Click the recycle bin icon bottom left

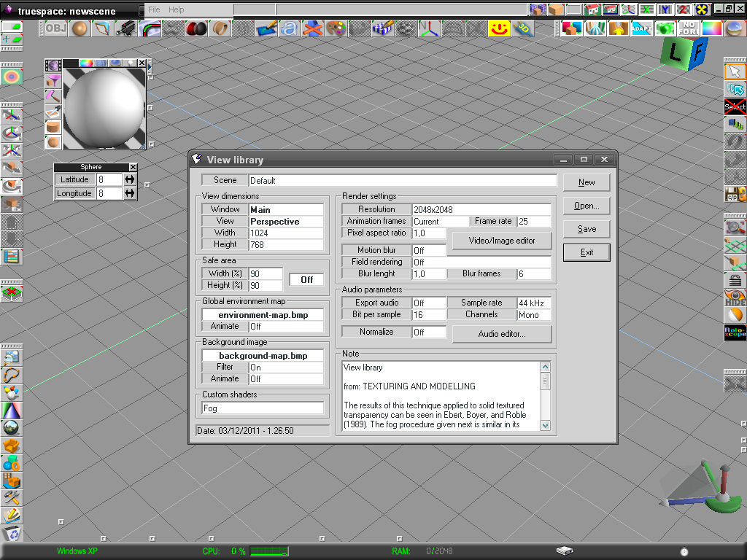(x=12, y=533)
